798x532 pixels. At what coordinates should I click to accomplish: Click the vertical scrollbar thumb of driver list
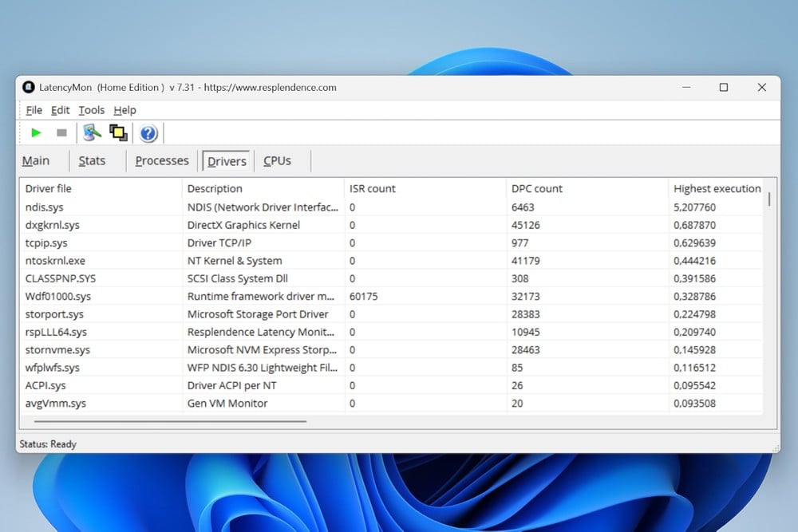tap(769, 199)
